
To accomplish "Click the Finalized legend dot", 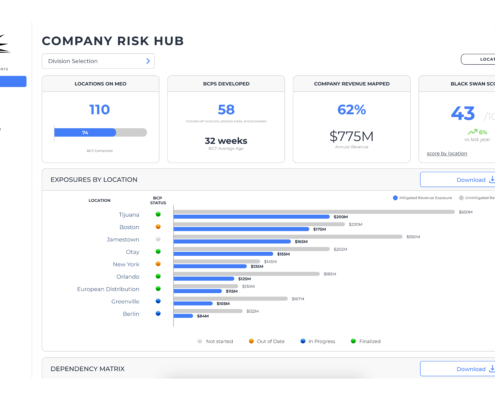I will 353,341.
